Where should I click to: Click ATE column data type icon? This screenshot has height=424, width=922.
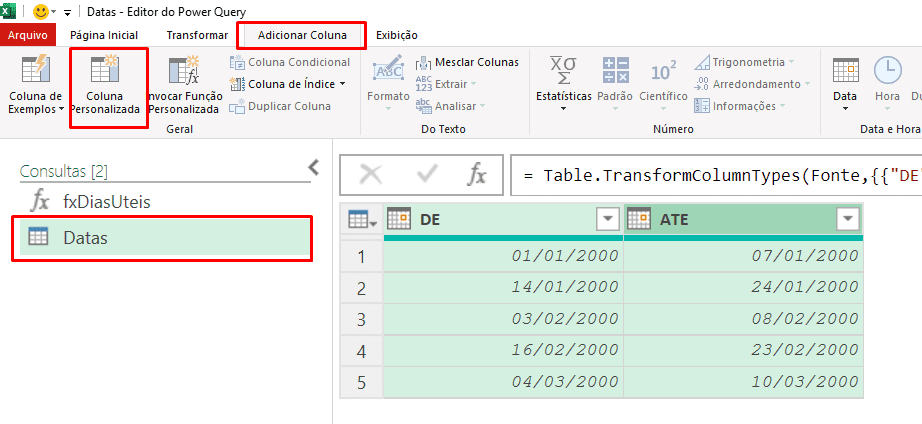(639, 219)
